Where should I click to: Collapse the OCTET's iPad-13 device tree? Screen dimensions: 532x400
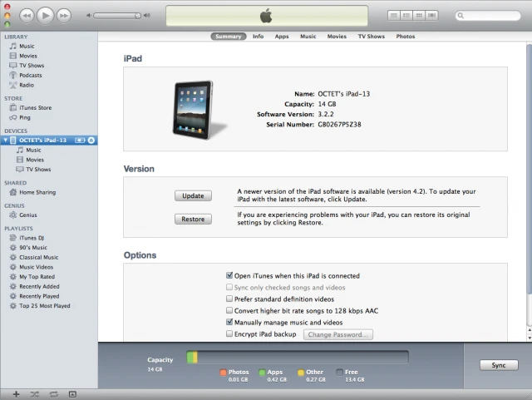(x=6, y=140)
